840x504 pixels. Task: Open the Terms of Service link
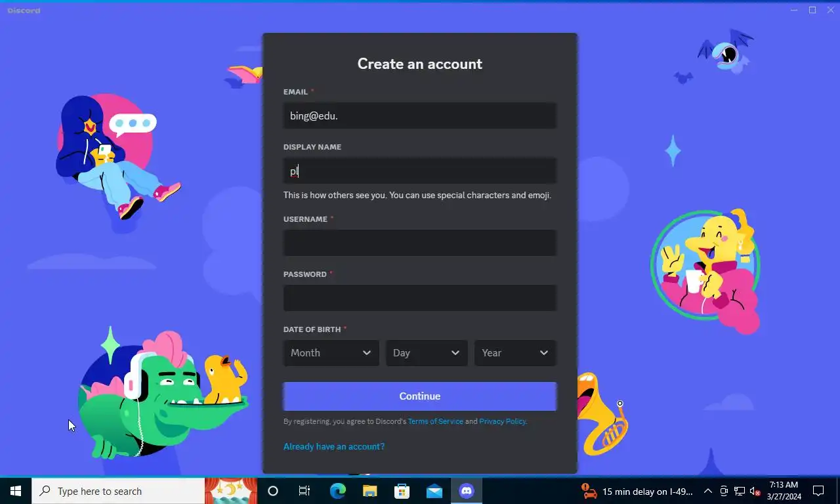(x=436, y=421)
